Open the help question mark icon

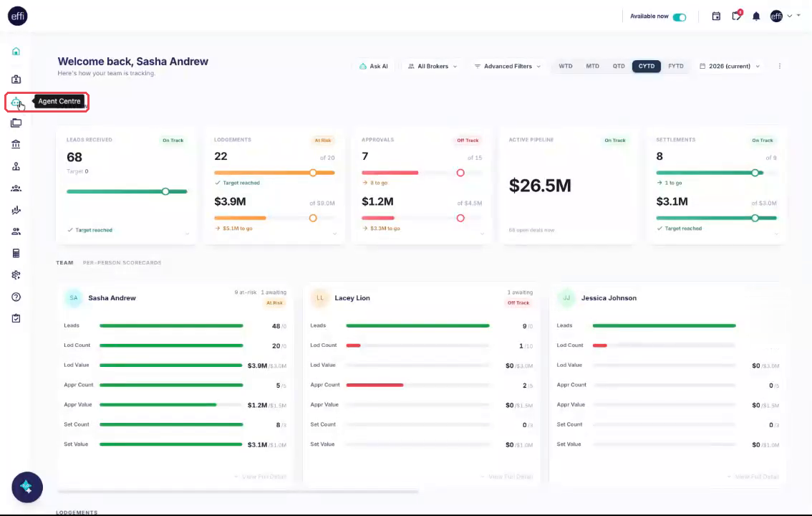(x=16, y=297)
